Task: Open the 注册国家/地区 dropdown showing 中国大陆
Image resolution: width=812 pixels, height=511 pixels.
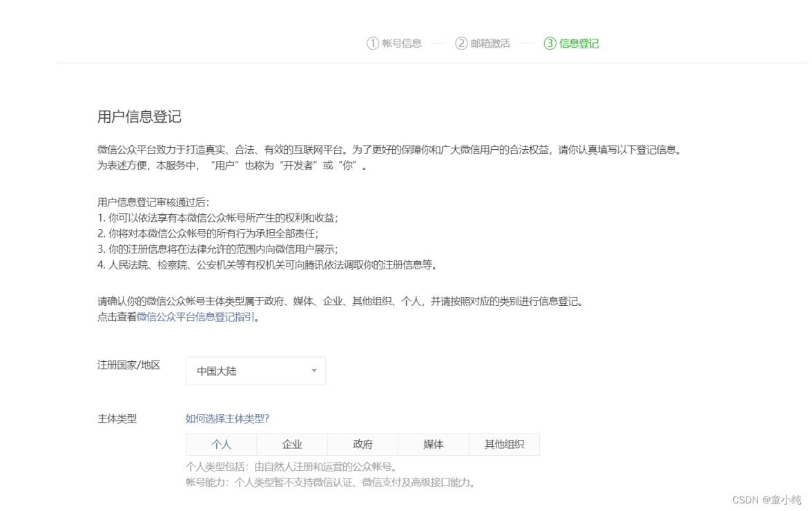Action: pos(255,371)
